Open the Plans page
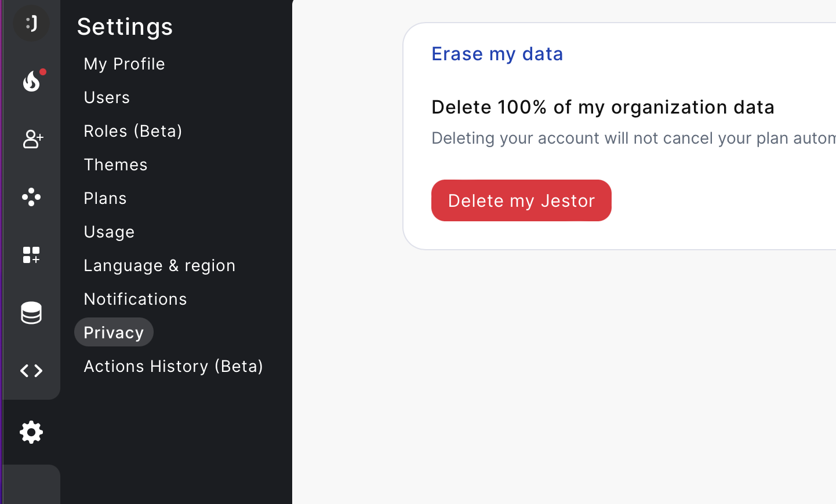Viewport: 836px width, 504px height. coord(105,198)
